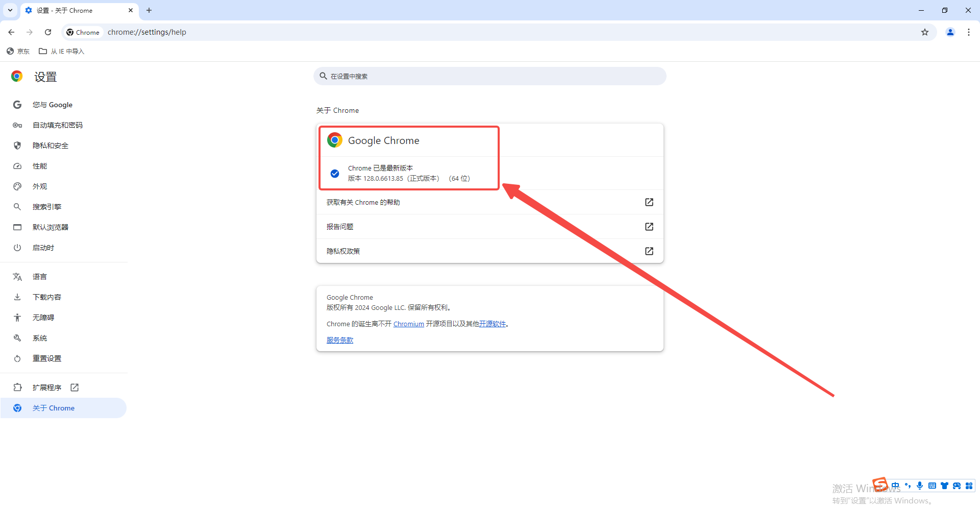The width and height of the screenshot is (980, 531).
Task: Click external link icon for 隐私权政策
Action: click(649, 251)
